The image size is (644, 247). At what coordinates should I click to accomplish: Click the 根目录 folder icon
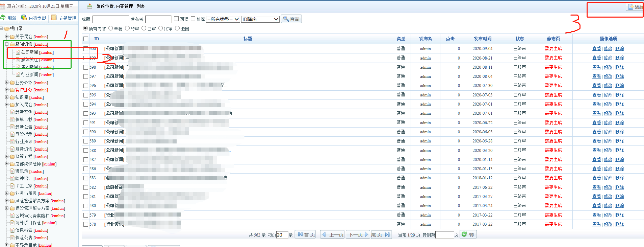coord(7,28)
